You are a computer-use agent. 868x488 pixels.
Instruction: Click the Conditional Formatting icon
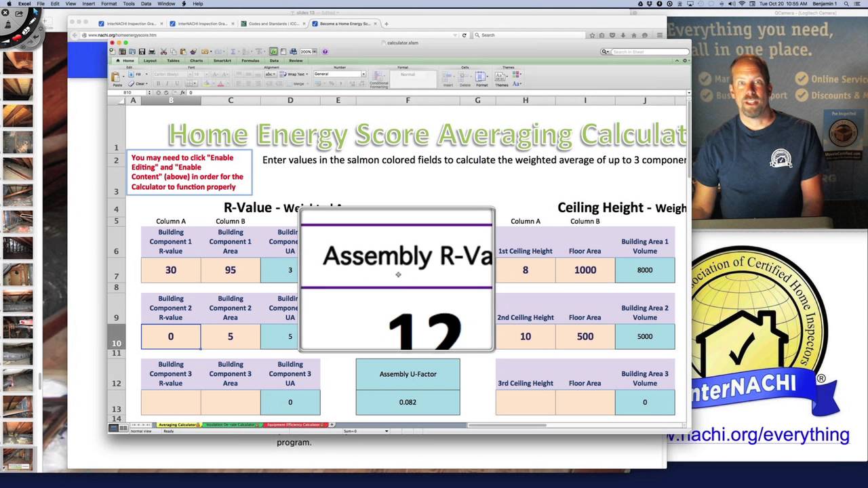pos(379,76)
